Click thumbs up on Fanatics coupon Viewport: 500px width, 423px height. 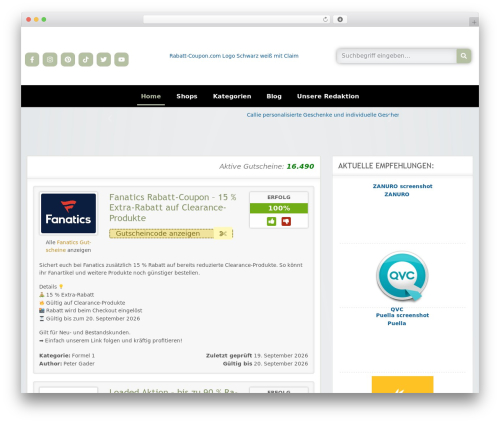271,221
